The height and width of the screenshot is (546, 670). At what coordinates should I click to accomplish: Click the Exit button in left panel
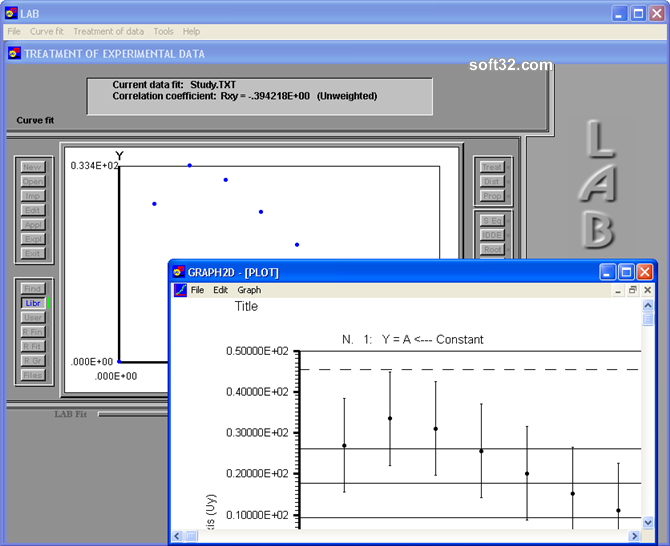click(32, 253)
